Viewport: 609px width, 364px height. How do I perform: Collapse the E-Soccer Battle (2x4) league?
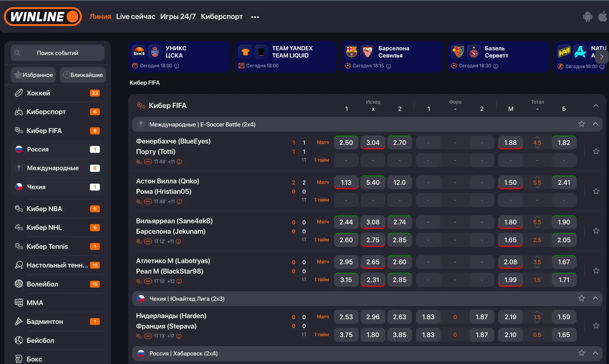point(596,124)
